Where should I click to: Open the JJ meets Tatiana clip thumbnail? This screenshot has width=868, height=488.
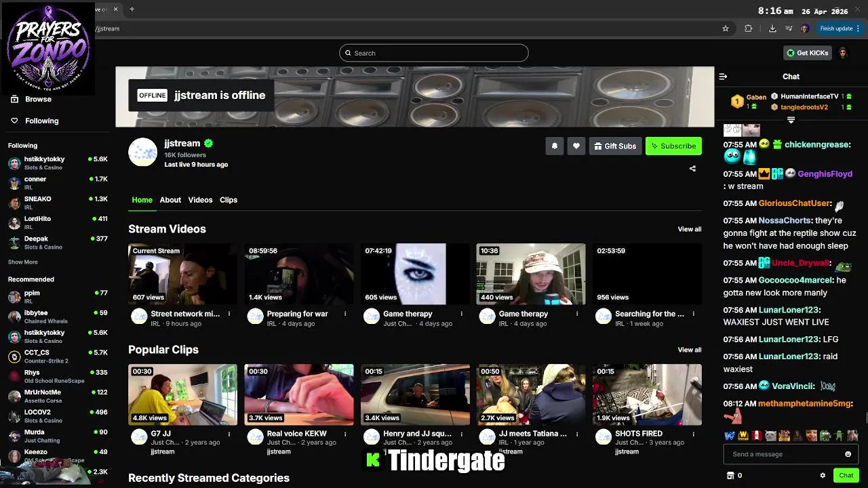[531, 394]
